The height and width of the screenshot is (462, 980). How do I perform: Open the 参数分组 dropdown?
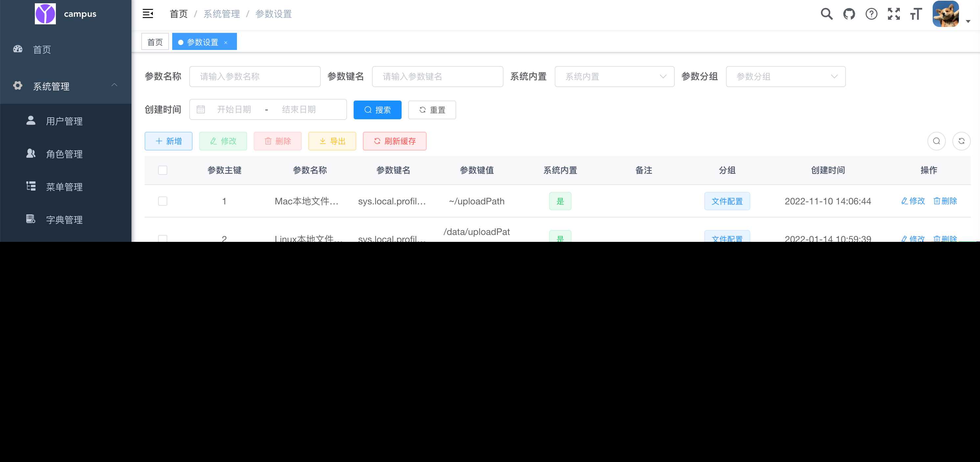(785, 77)
